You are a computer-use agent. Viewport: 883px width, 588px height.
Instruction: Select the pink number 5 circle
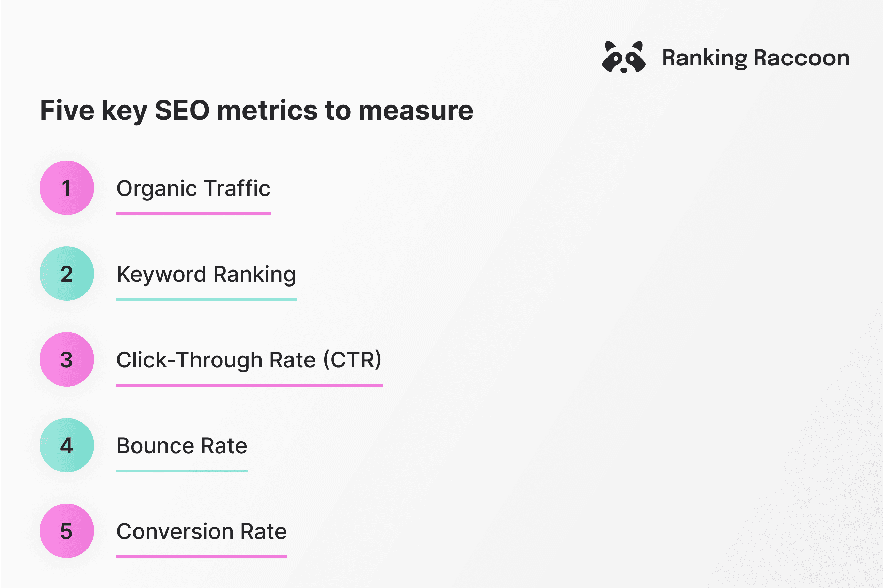[x=67, y=530]
